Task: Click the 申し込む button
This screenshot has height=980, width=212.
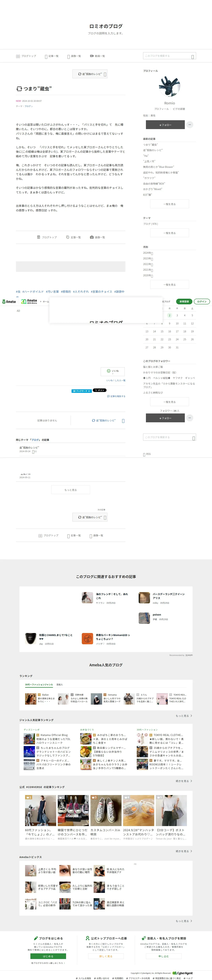Action: point(164,956)
